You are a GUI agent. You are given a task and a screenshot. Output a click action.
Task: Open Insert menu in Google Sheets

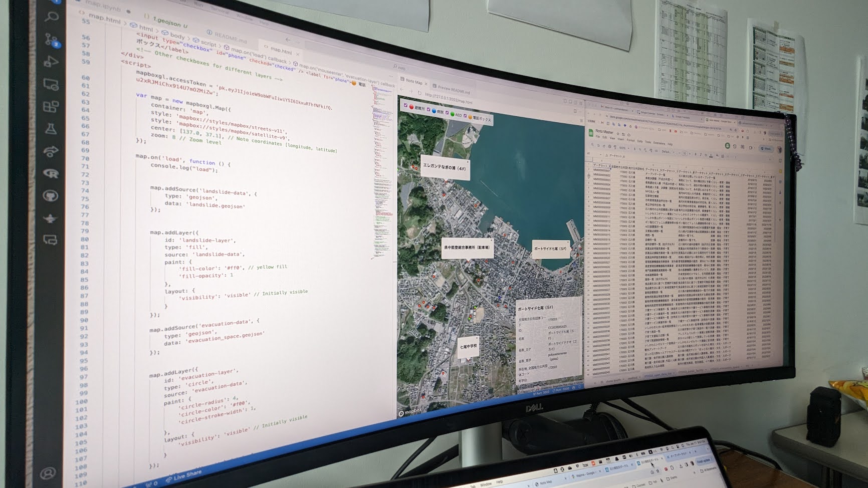click(x=621, y=139)
